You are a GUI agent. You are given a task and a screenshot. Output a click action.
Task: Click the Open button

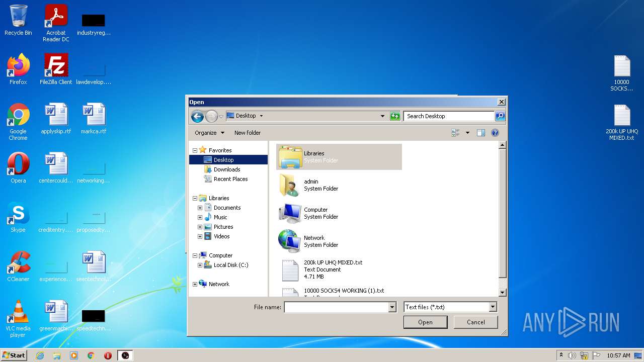(425, 322)
